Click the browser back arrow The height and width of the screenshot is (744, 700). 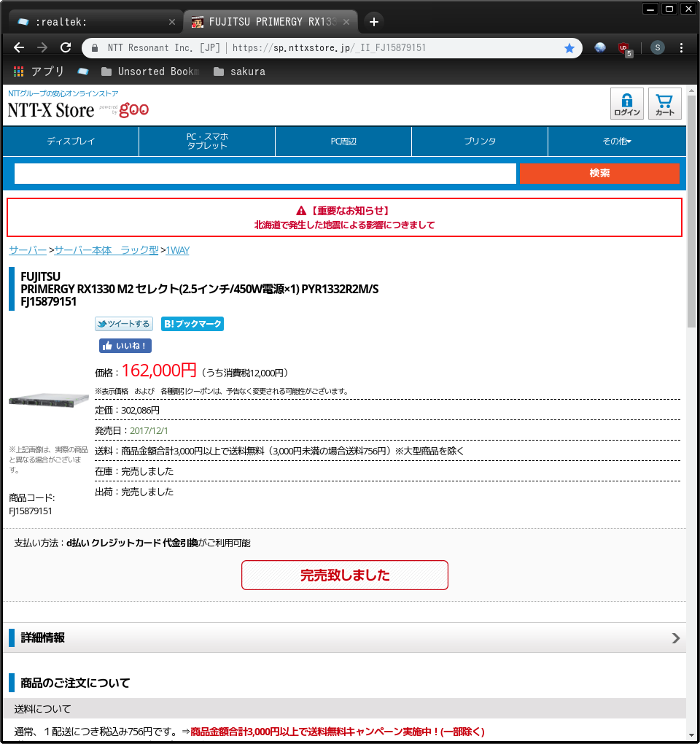pyautogui.click(x=19, y=47)
